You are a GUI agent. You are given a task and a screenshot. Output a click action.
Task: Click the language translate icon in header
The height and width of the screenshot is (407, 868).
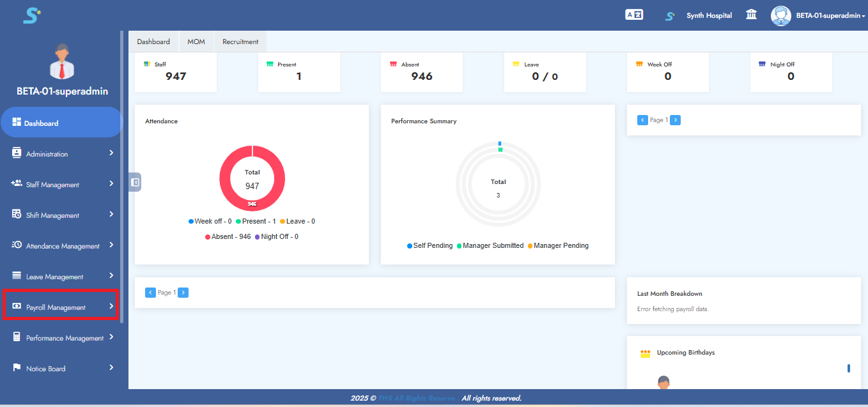point(633,15)
